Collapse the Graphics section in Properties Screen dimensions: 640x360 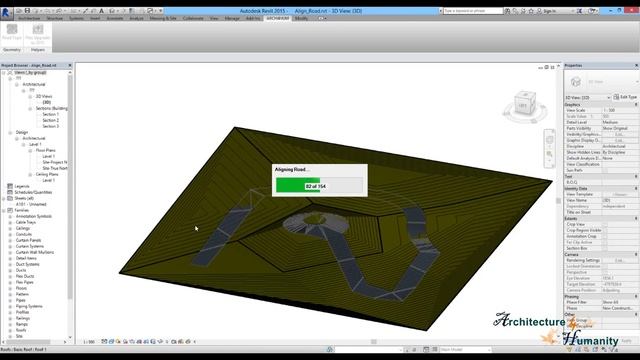636,105
